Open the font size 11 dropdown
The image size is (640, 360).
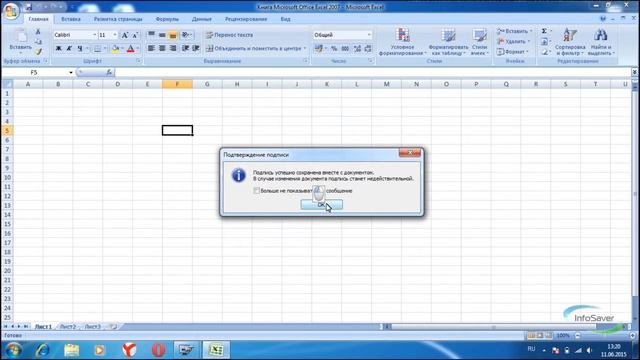coord(115,35)
